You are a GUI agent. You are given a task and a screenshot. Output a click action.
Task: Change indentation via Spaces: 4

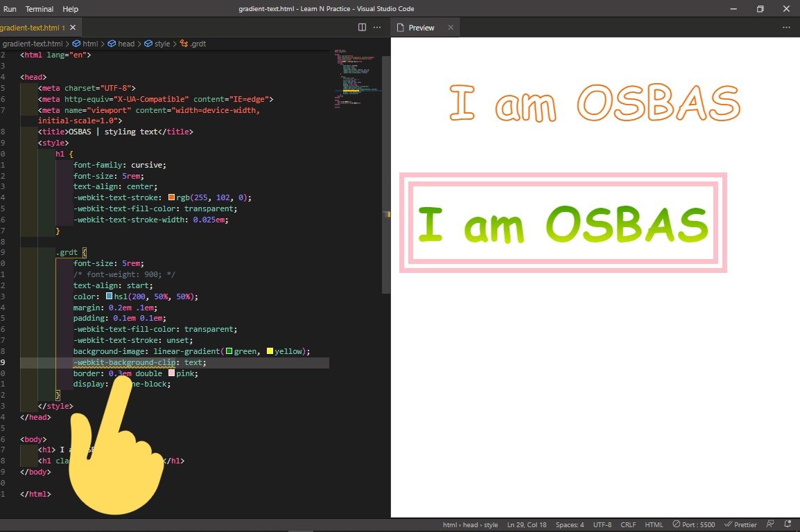click(569, 525)
